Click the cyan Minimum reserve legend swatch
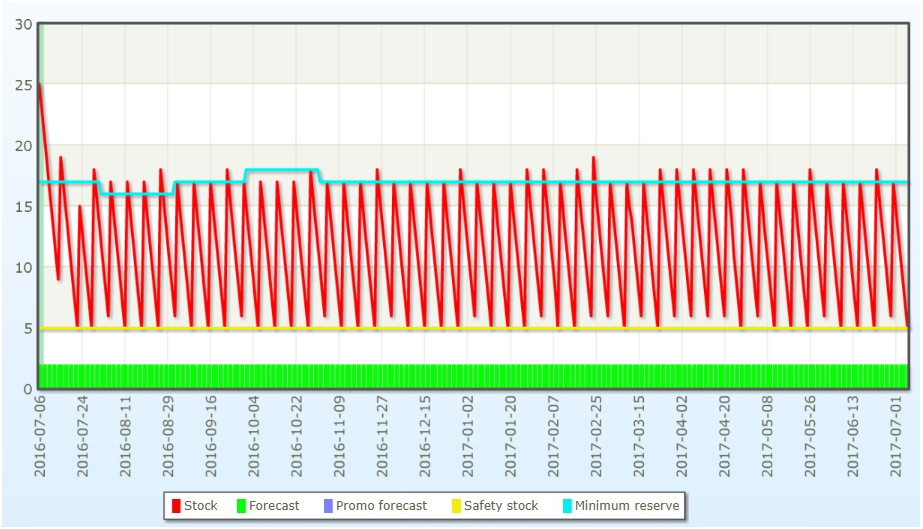The image size is (923, 529). (567, 506)
